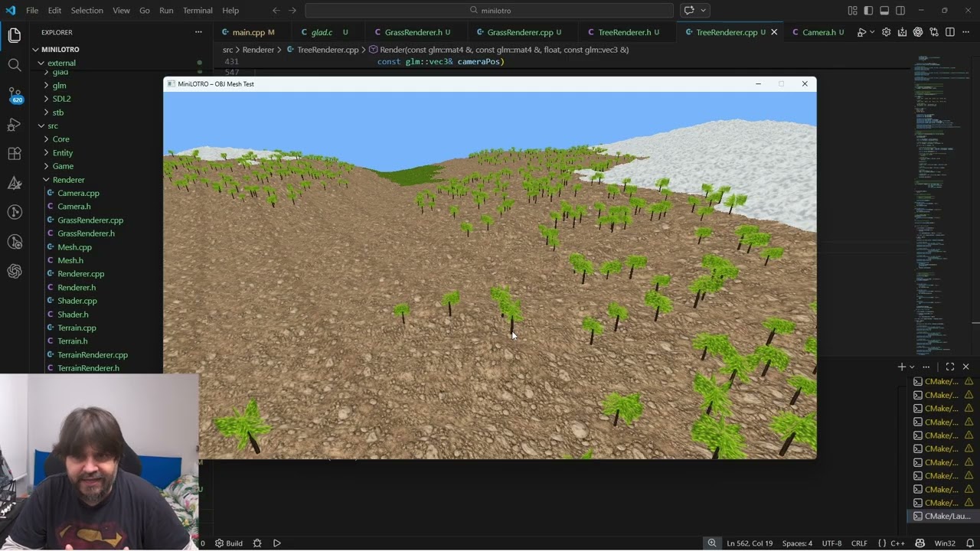Click the UTF-8 encoding indicator

(831, 543)
